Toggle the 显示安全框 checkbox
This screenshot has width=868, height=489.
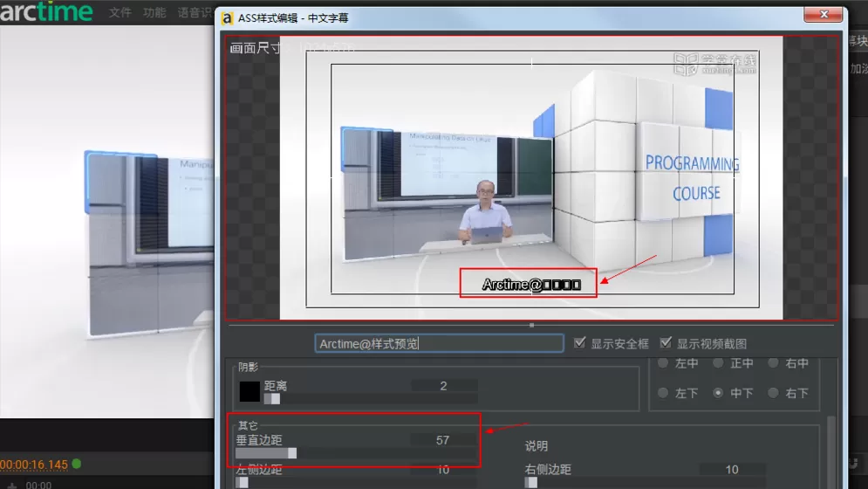(x=579, y=342)
